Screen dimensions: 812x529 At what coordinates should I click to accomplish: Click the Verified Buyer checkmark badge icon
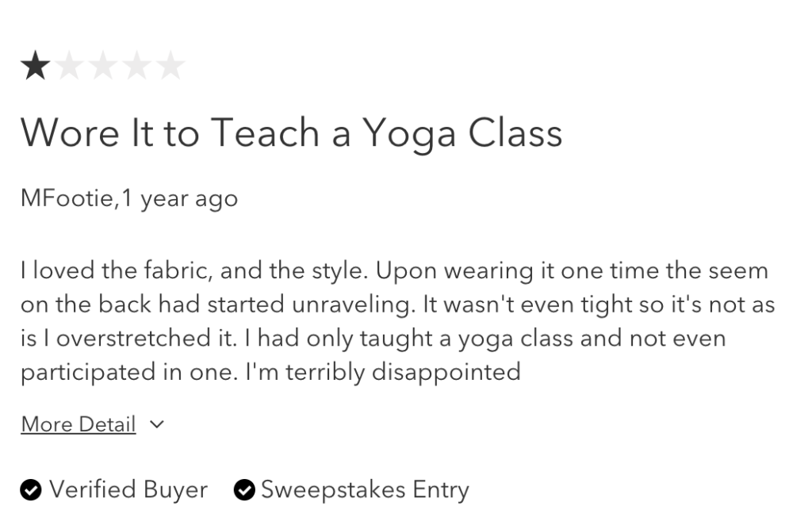(31, 491)
